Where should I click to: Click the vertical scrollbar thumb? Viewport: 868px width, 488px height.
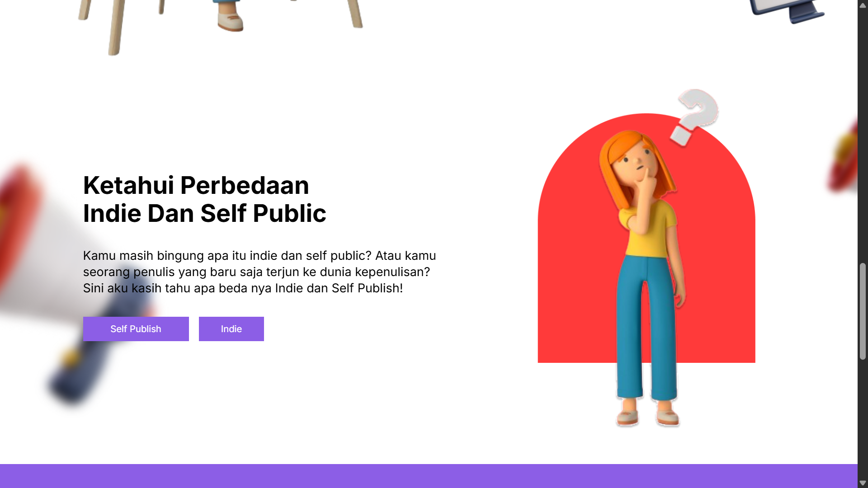[x=863, y=311]
